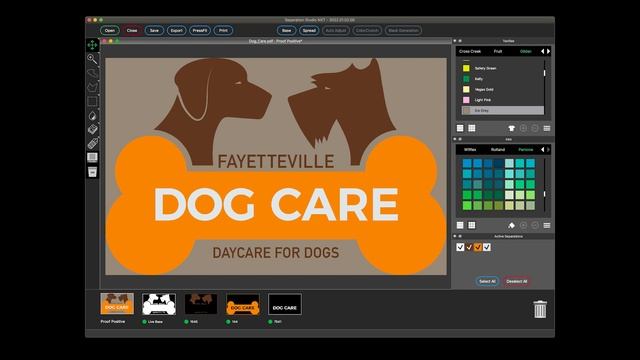
Task: Open the Inks panel hamburger menu
Action: pyautogui.click(x=547, y=225)
